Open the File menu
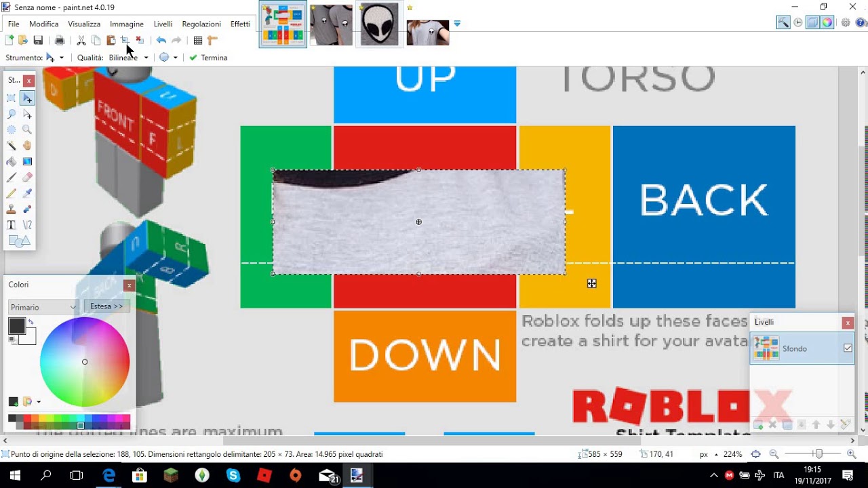The height and width of the screenshot is (488, 868). [x=14, y=24]
